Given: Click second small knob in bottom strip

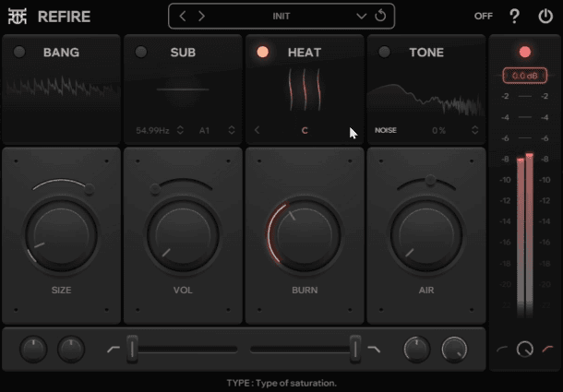Looking at the screenshot, I should click(71, 349).
